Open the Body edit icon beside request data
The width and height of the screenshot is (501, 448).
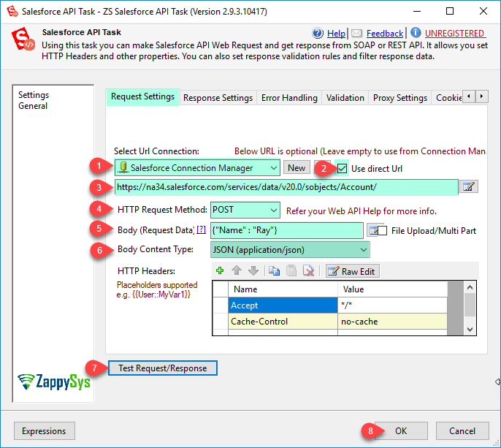pos(372,230)
